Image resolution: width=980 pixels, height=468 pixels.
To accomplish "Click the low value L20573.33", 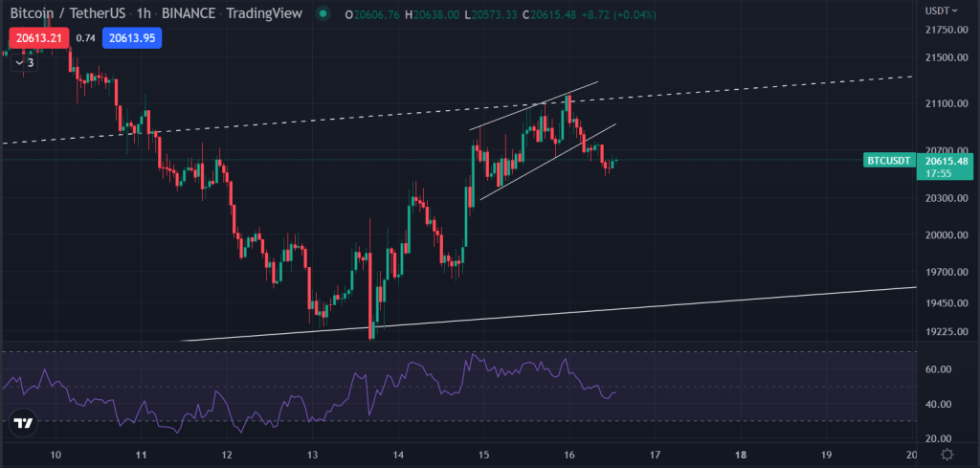I will pyautogui.click(x=491, y=13).
